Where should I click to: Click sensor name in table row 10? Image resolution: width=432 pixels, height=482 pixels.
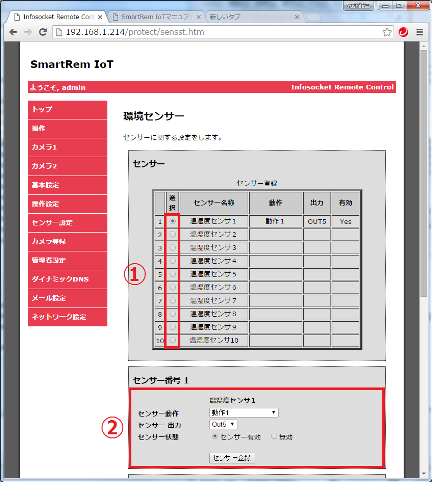214,340
